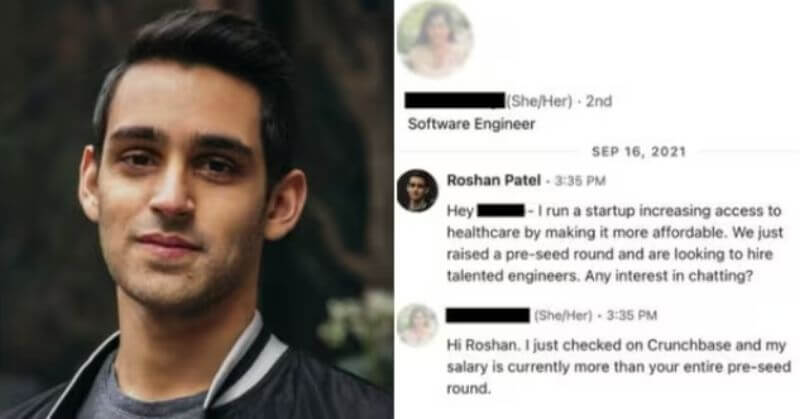
Task: Click the final word 'round.' in the reply
Action: pyautogui.click(x=469, y=389)
